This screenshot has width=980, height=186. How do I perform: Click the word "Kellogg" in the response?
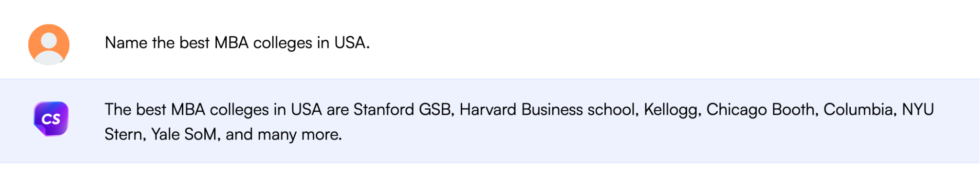(671, 110)
